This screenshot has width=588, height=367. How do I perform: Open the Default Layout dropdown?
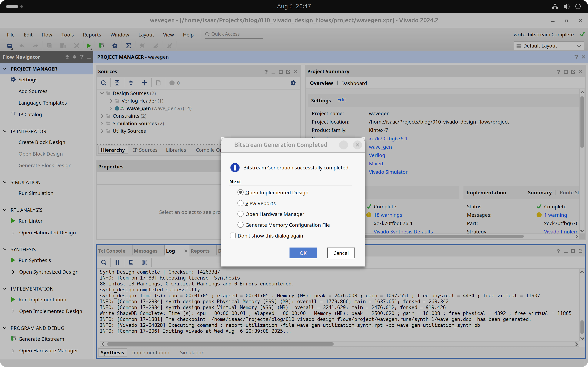point(549,46)
